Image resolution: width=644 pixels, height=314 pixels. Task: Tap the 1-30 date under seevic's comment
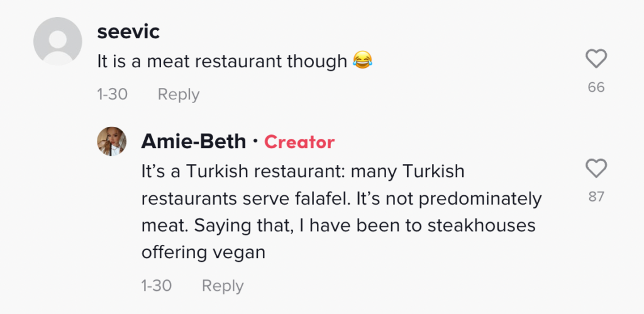(x=113, y=94)
